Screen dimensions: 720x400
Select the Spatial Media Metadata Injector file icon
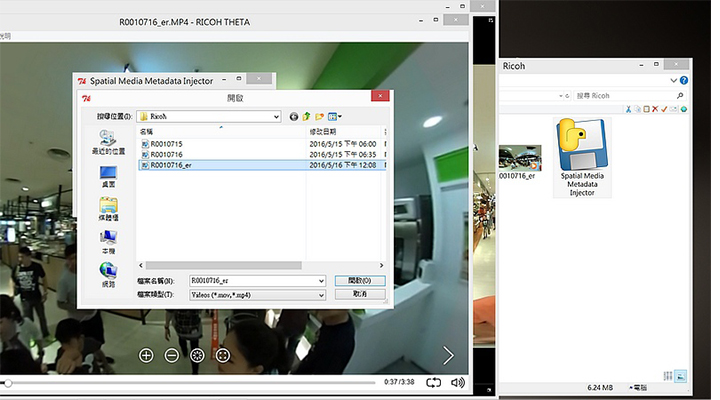tap(582, 158)
